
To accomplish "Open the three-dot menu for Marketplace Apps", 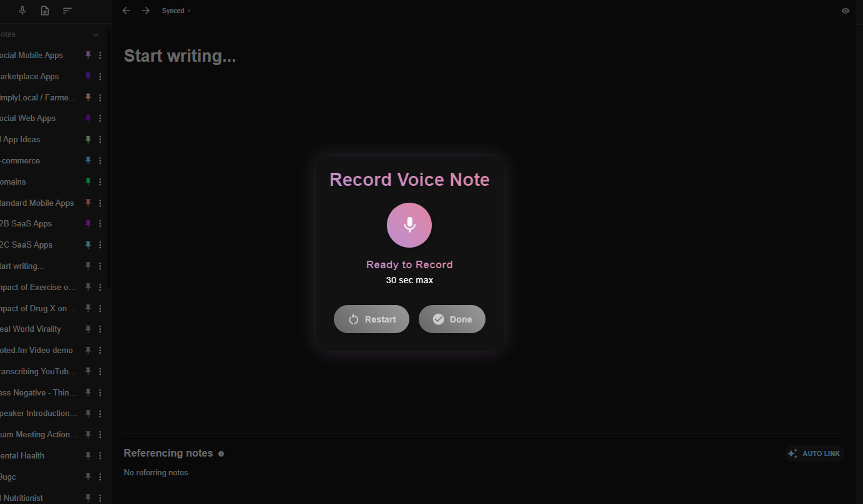I will click(x=100, y=76).
